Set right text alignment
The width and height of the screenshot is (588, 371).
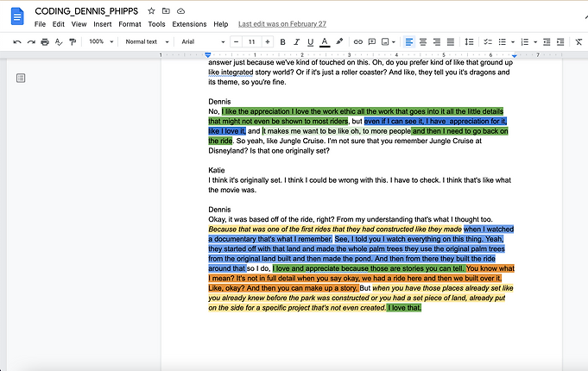(x=437, y=42)
